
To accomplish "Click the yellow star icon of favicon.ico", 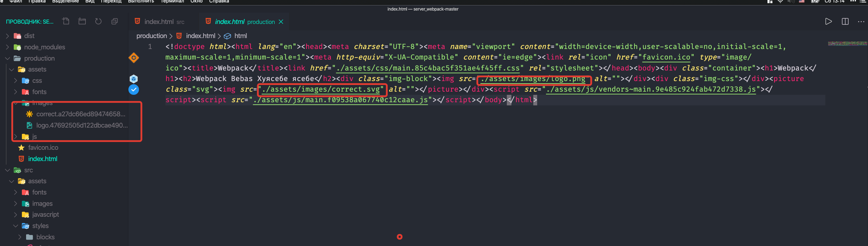I will (22, 147).
